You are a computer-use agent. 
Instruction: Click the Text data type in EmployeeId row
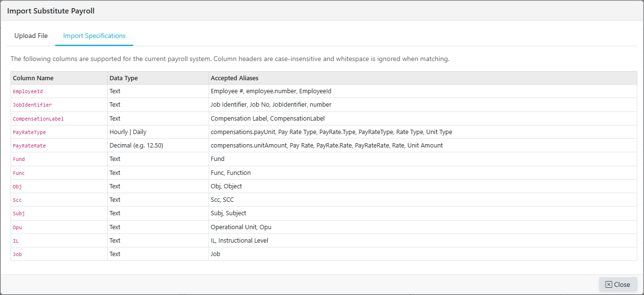point(158,91)
